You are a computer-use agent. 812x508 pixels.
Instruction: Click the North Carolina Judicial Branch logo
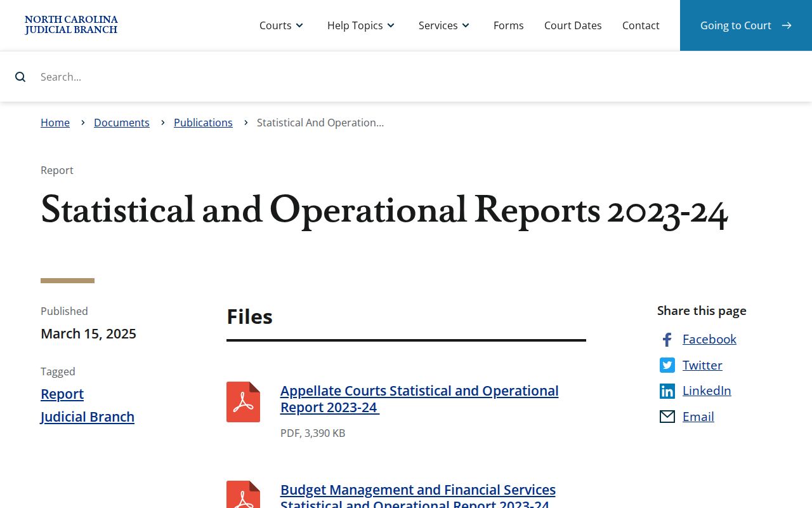(x=71, y=25)
